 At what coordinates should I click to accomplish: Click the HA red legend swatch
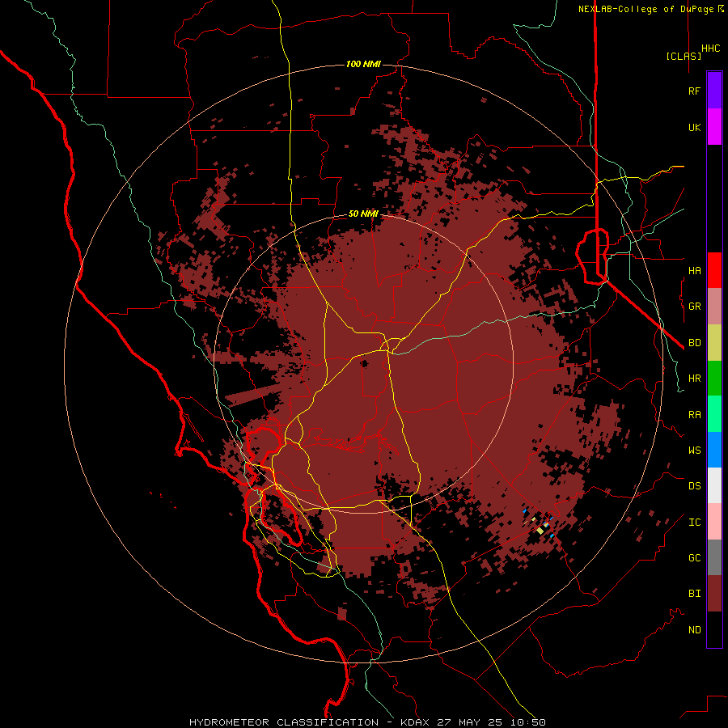tap(714, 270)
